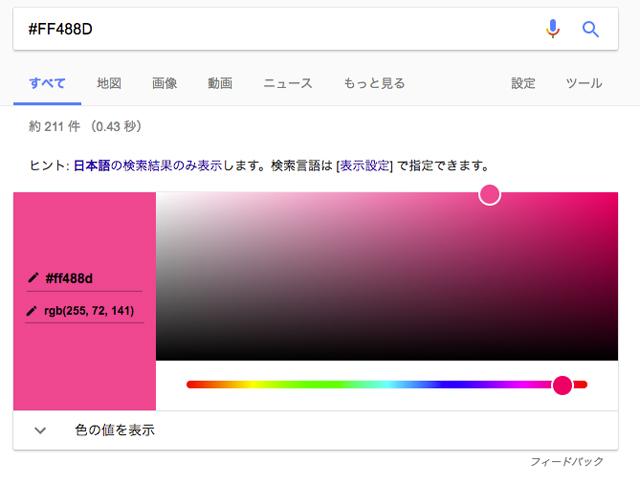Image resolution: width=640 pixels, height=484 pixels.
Task: Go to the ニュース tab
Action: 287,83
